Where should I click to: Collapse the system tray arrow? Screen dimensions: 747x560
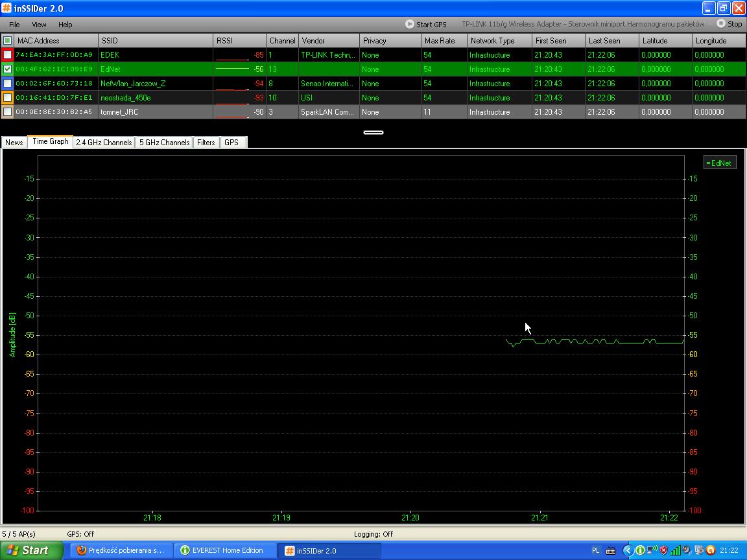tap(628, 550)
